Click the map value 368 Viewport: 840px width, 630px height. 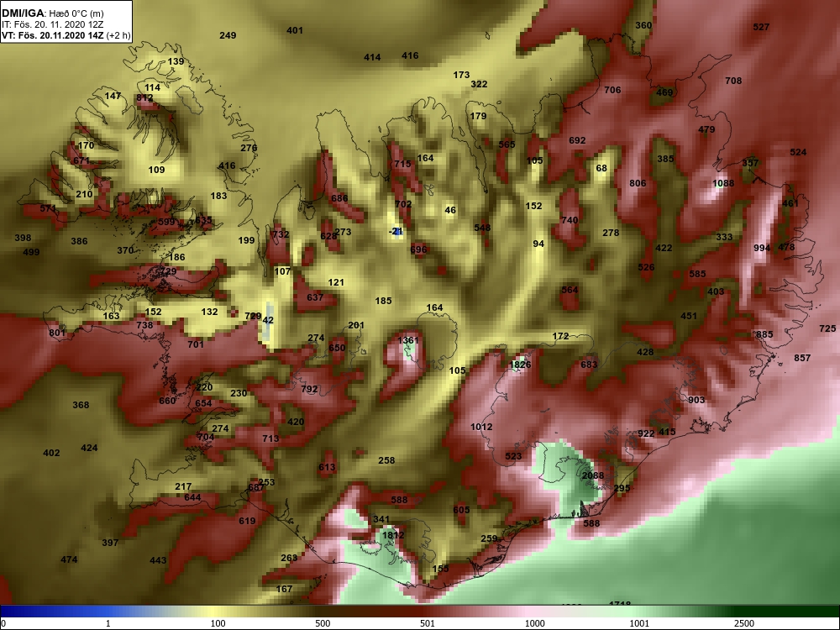[x=81, y=405]
